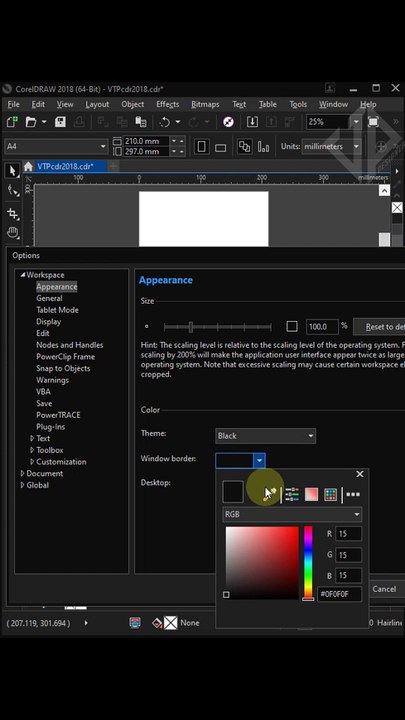Select PowerTRACE in the options tree
405x720 pixels.
pyautogui.click(x=58, y=415)
